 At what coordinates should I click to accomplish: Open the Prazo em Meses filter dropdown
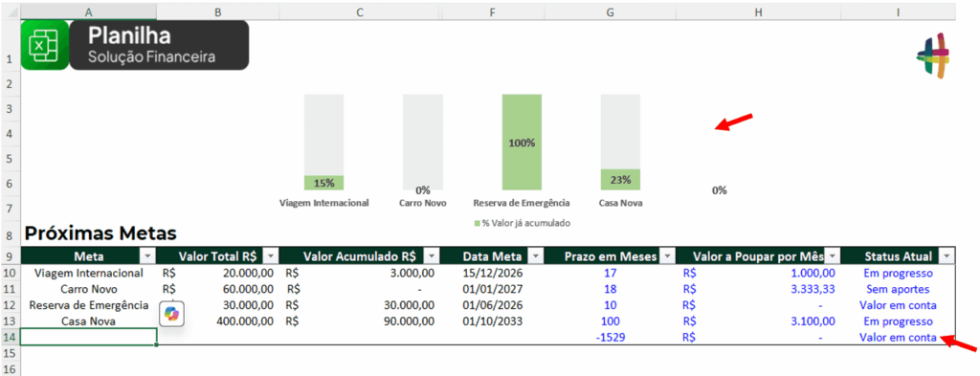667,256
